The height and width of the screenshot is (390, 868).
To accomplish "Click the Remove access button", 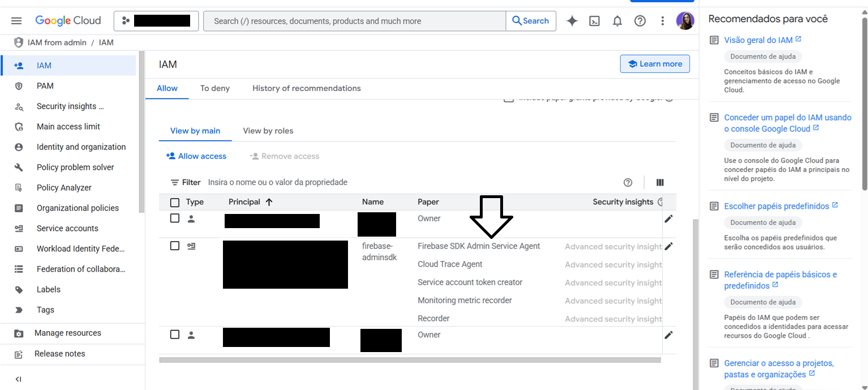I will (285, 156).
